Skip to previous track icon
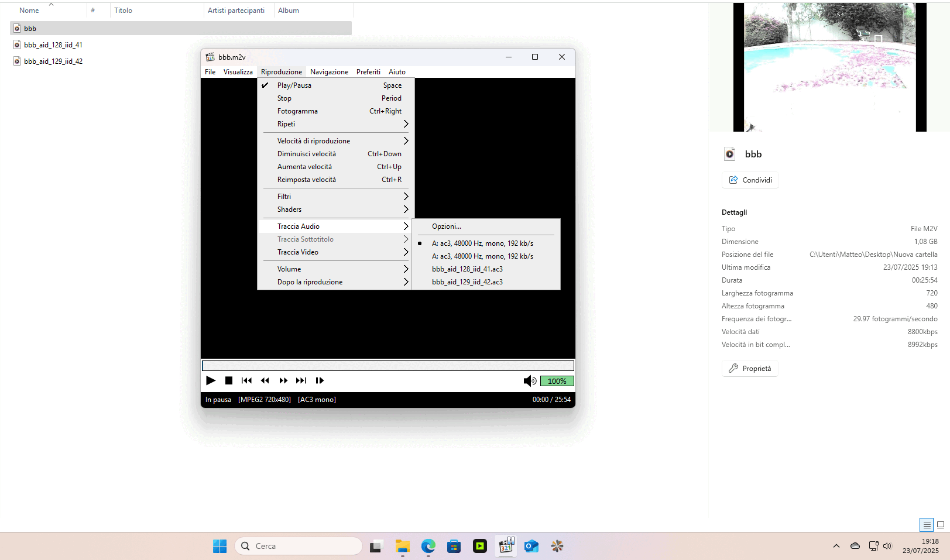This screenshot has width=950, height=560. pyautogui.click(x=246, y=381)
